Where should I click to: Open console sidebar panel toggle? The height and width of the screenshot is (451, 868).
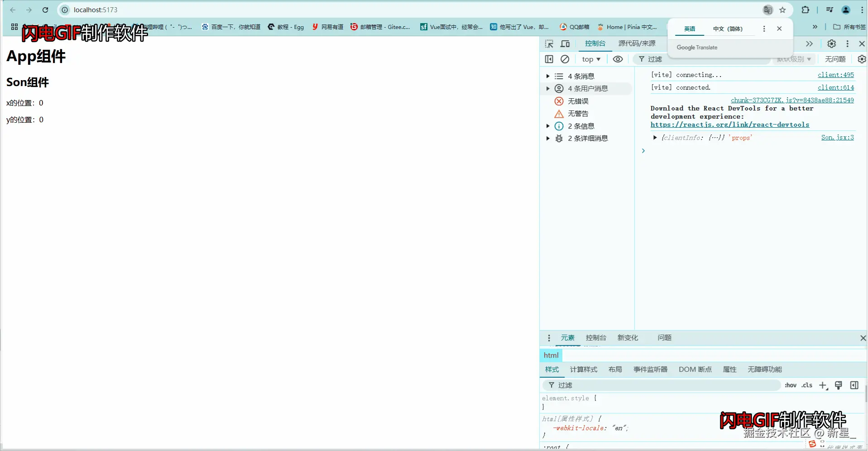click(549, 59)
